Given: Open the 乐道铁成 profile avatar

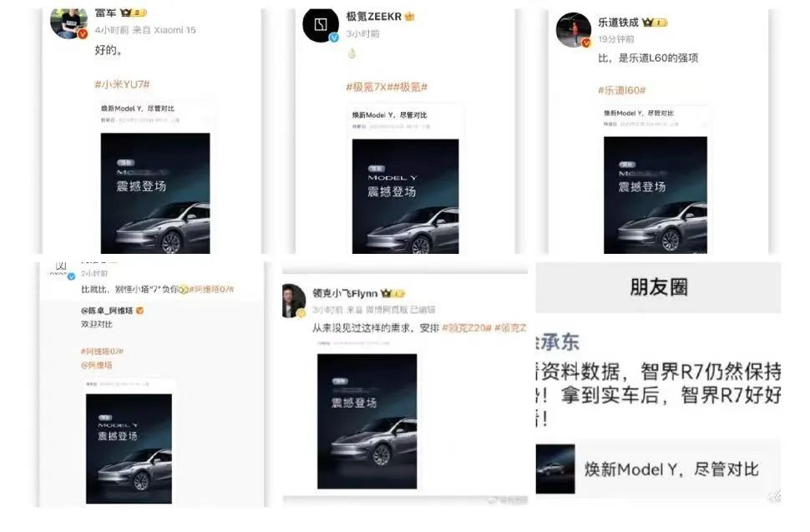Looking at the screenshot, I should pos(574,30).
